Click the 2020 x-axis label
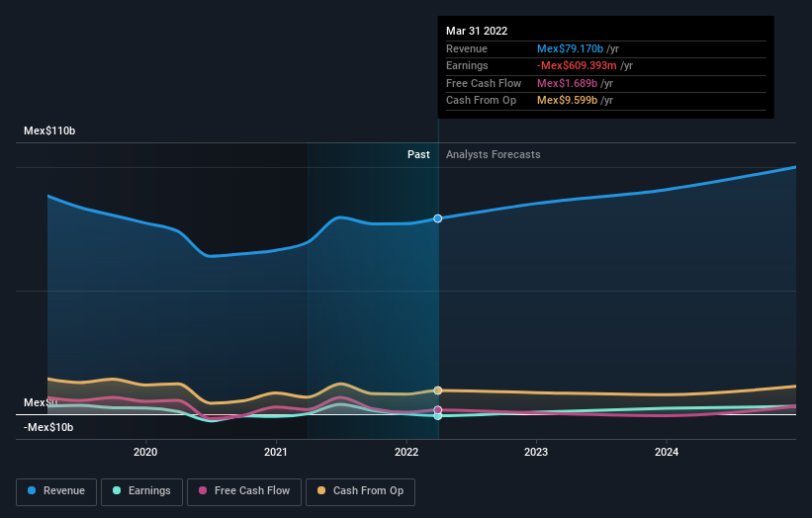812x518 pixels. 145,452
